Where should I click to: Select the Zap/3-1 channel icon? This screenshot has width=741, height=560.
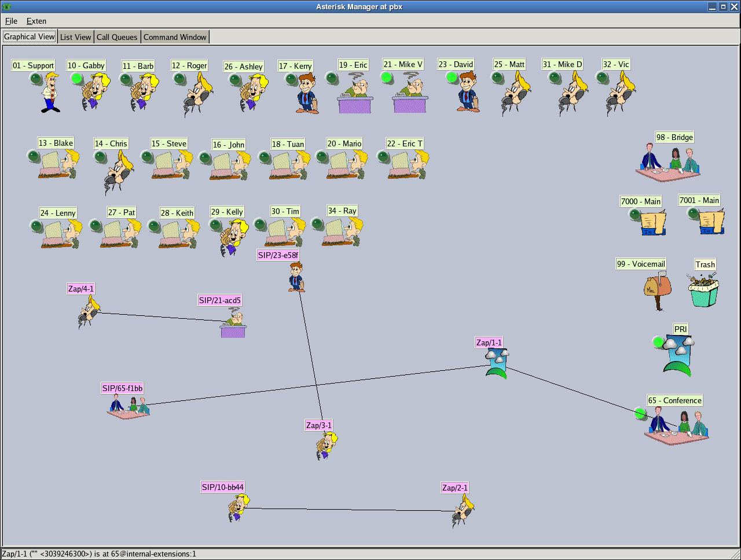coord(327,446)
